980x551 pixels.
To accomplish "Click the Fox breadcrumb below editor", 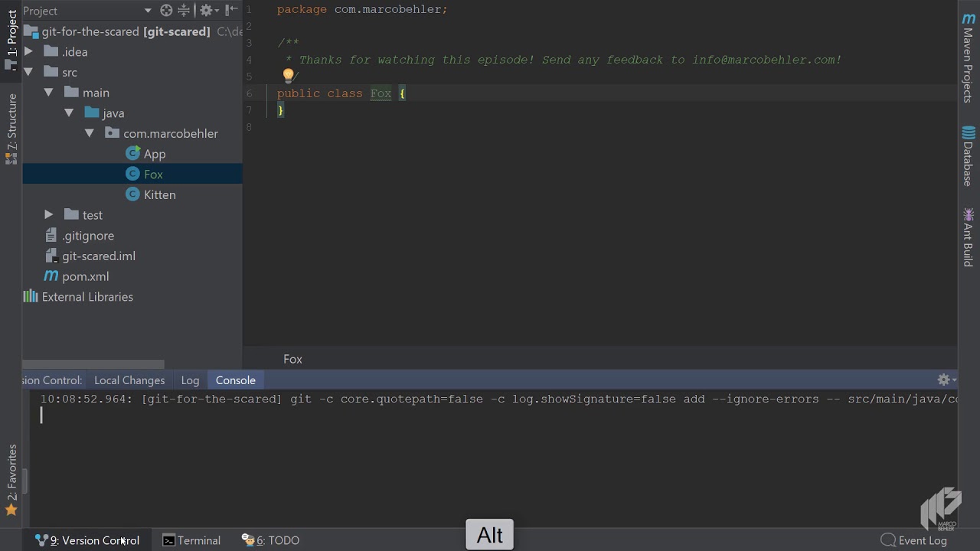I will [x=292, y=359].
